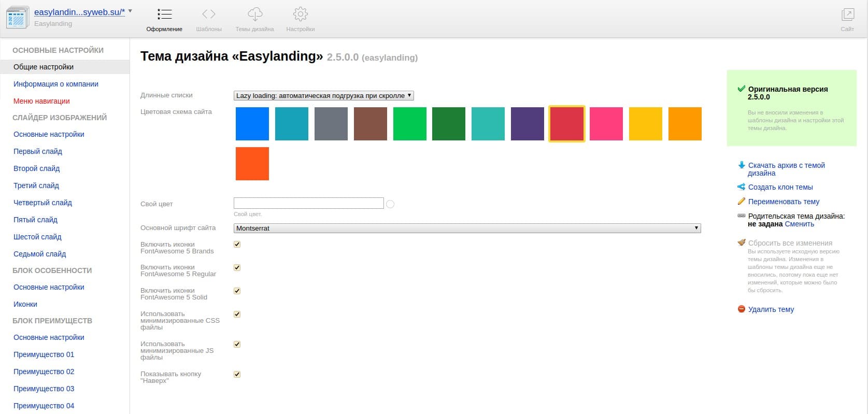The height and width of the screenshot is (414, 868).
Task: Select the turquoise color scheme swatch
Action: point(488,124)
